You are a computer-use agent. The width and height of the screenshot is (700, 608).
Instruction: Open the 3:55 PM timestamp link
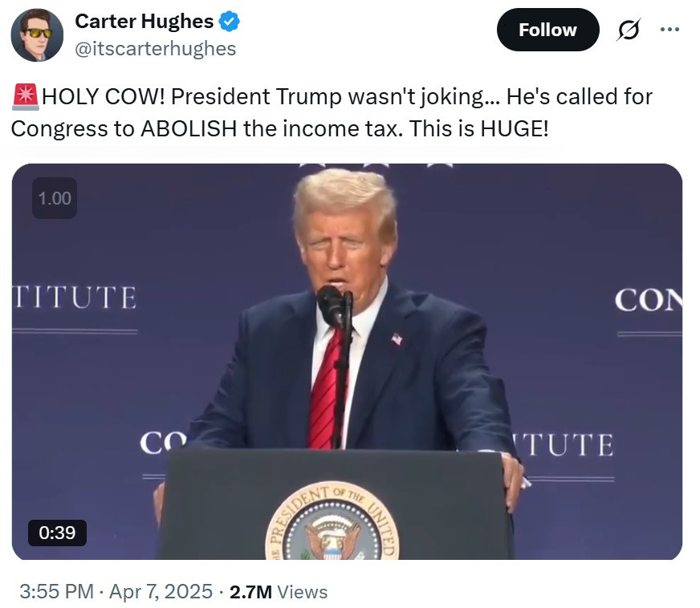click(x=57, y=591)
